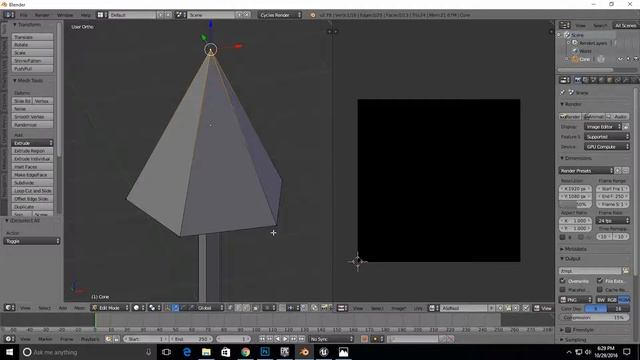
Task: Click the timeline editor type icon
Action: coord(10,339)
